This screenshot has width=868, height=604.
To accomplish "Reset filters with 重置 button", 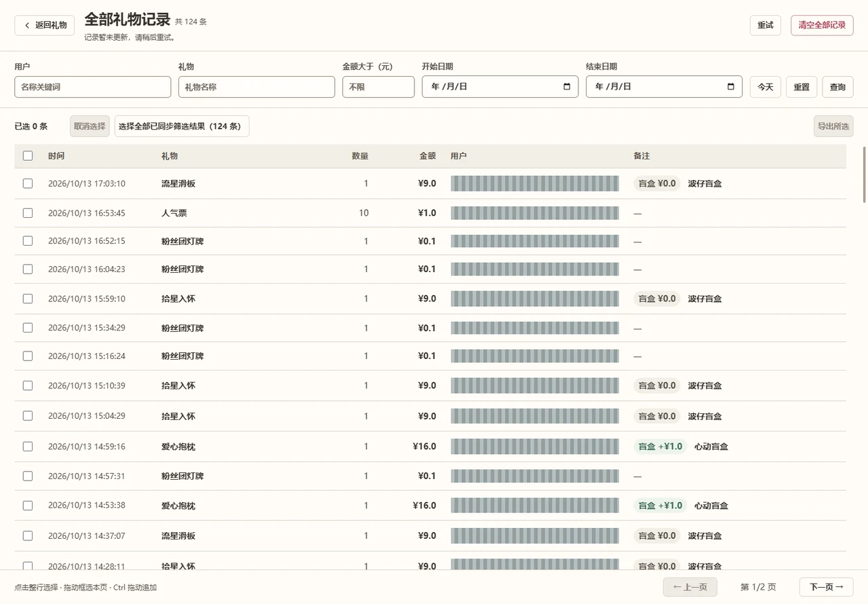I will pyautogui.click(x=802, y=87).
